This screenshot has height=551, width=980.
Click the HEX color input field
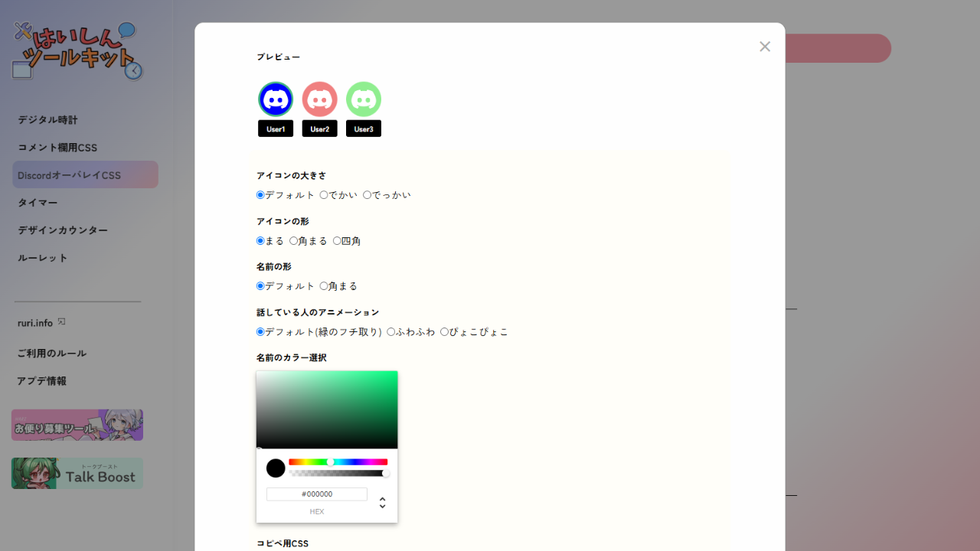pyautogui.click(x=316, y=494)
